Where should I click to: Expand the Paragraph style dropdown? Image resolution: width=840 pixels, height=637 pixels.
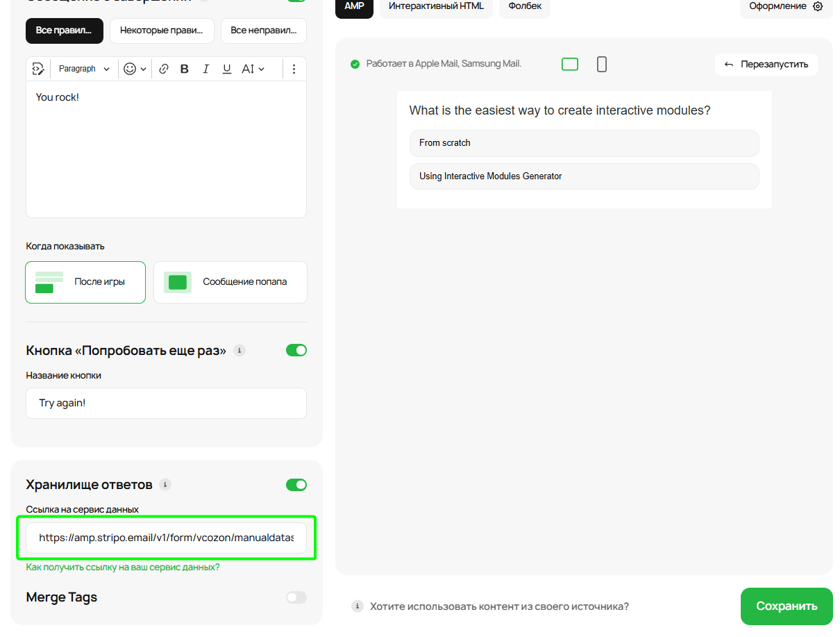[84, 69]
